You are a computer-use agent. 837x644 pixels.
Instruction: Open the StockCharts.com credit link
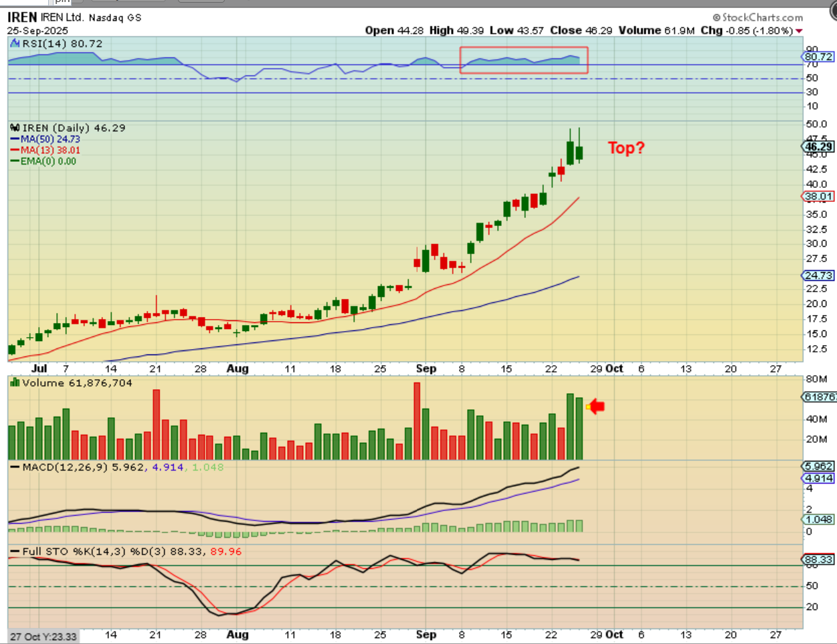[x=757, y=17]
